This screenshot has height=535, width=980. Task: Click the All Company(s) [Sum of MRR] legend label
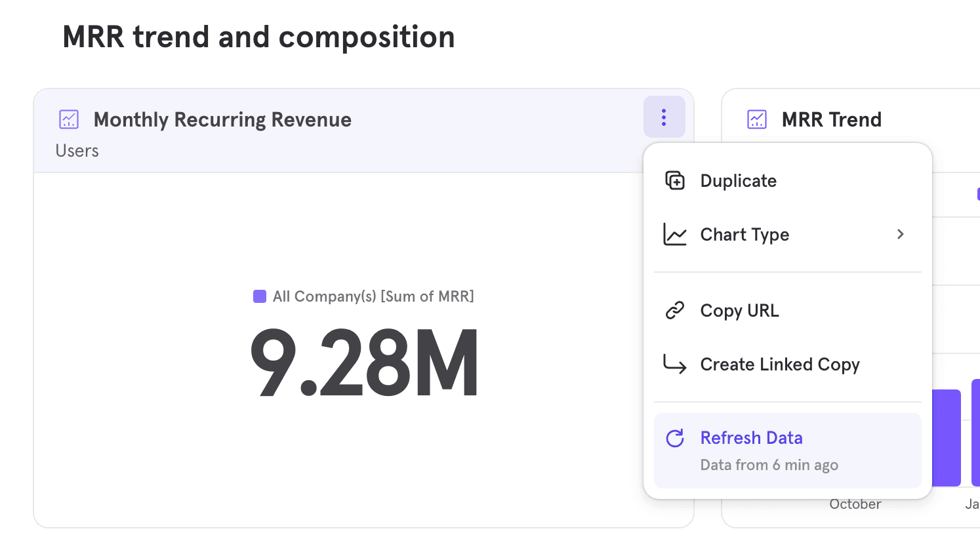[374, 296]
